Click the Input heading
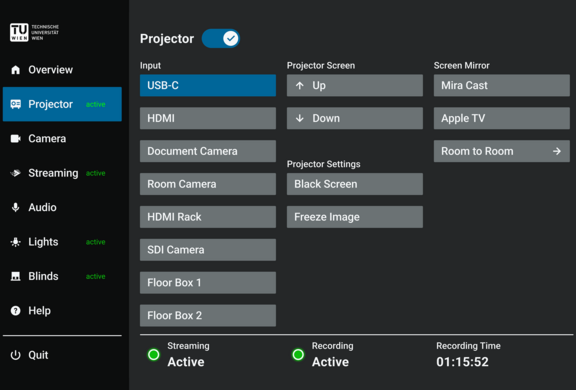Viewport: 576px width, 390px height. pos(150,65)
